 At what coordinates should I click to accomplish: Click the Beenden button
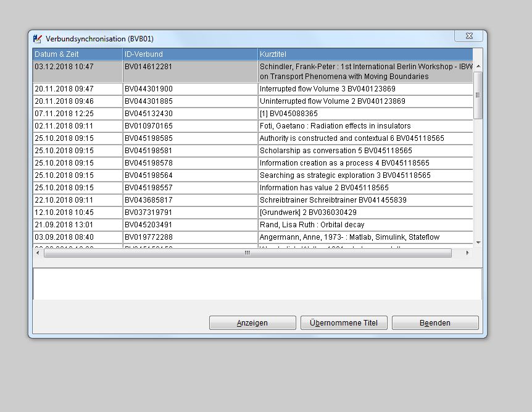click(x=434, y=323)
